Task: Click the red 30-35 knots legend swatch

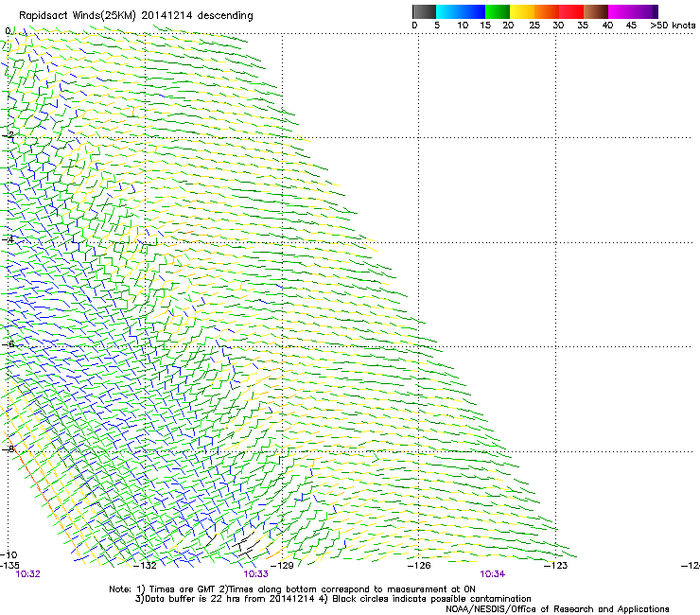Action: (571, 11)
